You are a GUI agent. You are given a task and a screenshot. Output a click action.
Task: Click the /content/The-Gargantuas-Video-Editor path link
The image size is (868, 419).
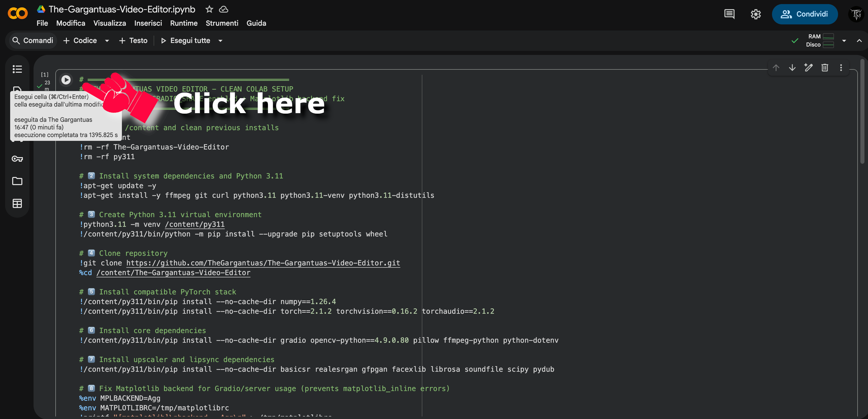[173, 273]
